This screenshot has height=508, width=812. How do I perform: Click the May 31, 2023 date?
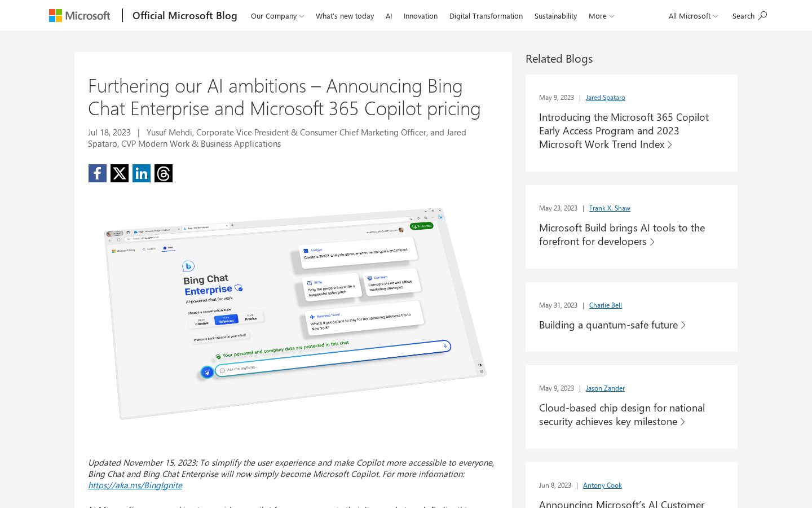pos(558,305)
